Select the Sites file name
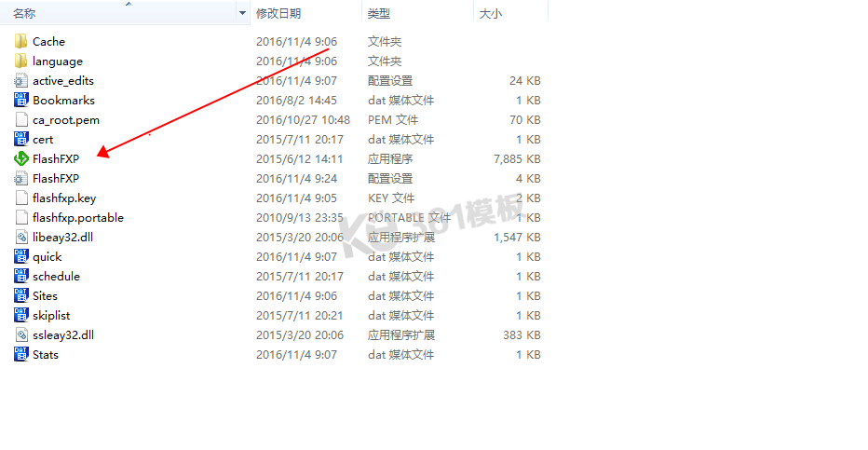This screenshot has height=450, width=868. coord(45,295)
